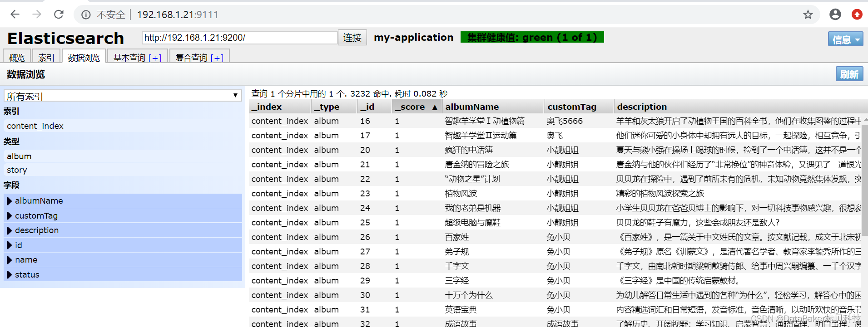
Task: Filter by the album type
Action: point(123,156)
